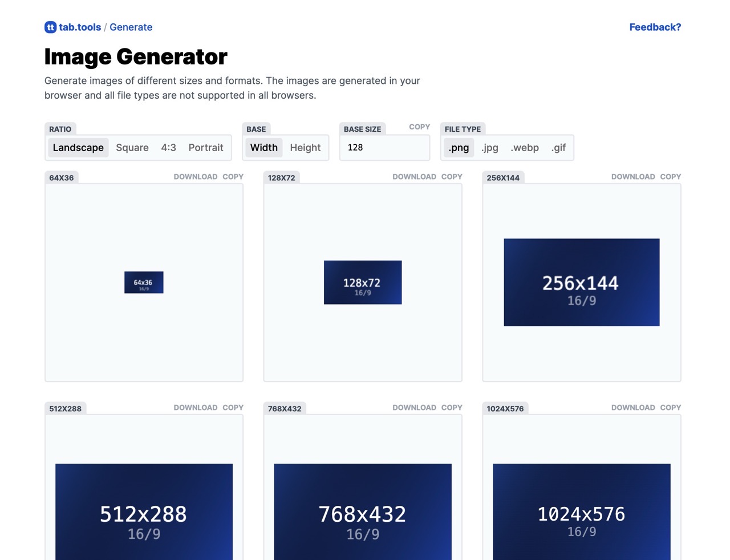Download the 512x288 image
Screen dimensions: 730x560
pyautogui.click(x=196, y=408)
